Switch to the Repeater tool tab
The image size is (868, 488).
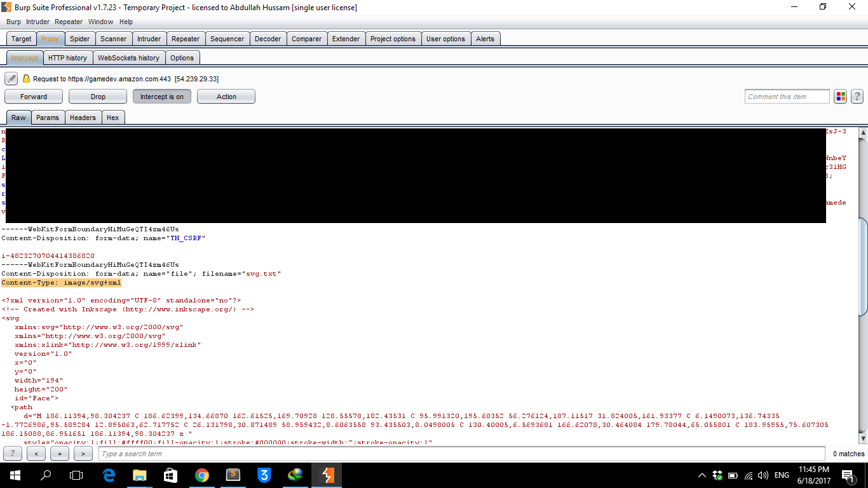(186, 39)
